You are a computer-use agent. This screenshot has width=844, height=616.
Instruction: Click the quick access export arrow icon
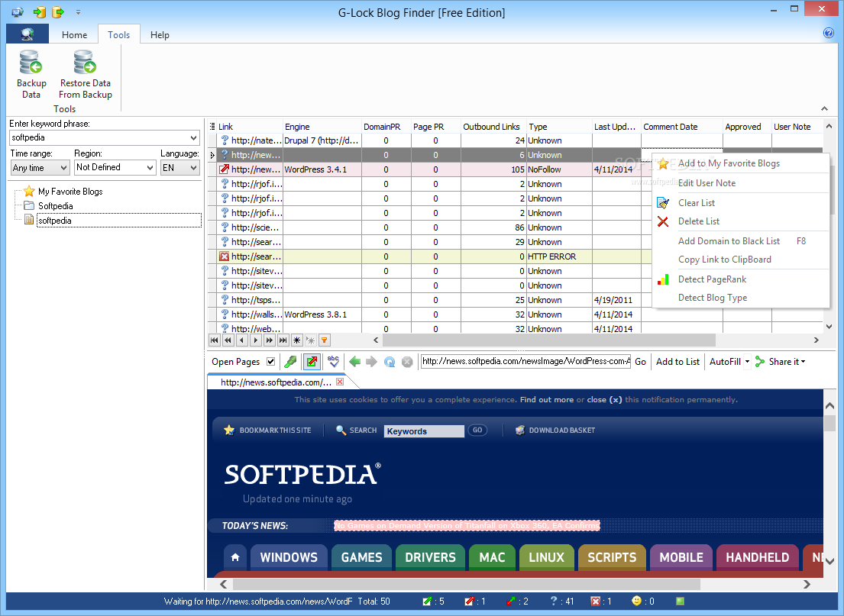[57, 12]
